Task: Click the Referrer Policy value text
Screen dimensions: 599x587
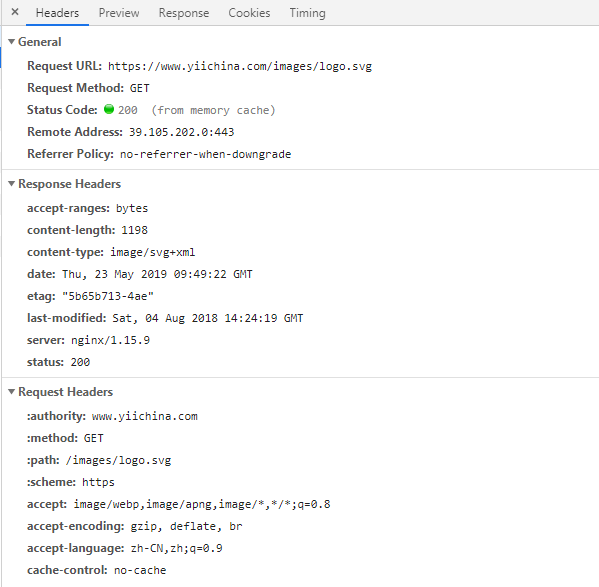Action: (x=206, y=154)
